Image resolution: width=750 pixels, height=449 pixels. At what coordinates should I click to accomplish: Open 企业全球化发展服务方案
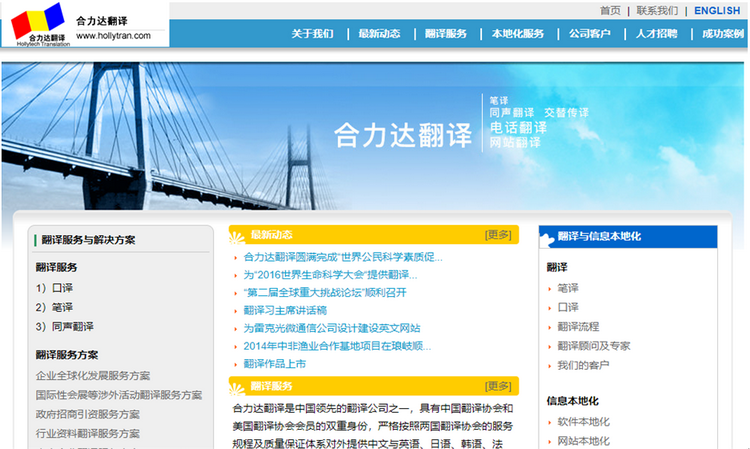coord(93,376)
